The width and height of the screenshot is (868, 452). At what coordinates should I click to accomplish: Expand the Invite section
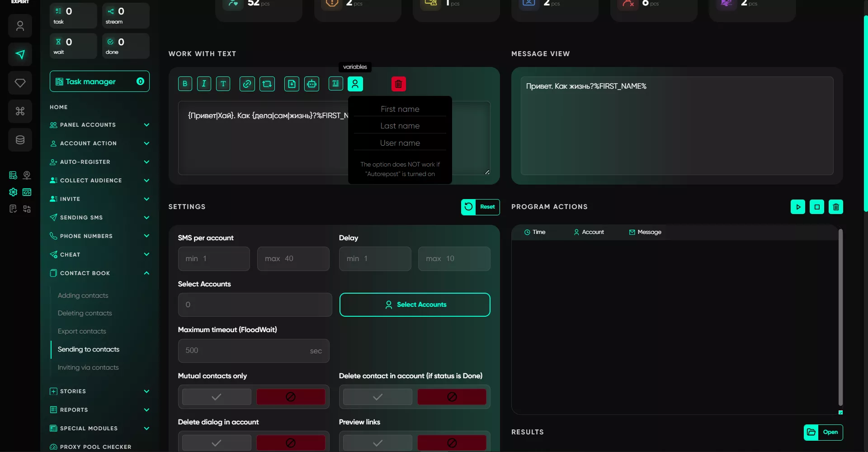[99, 199]
